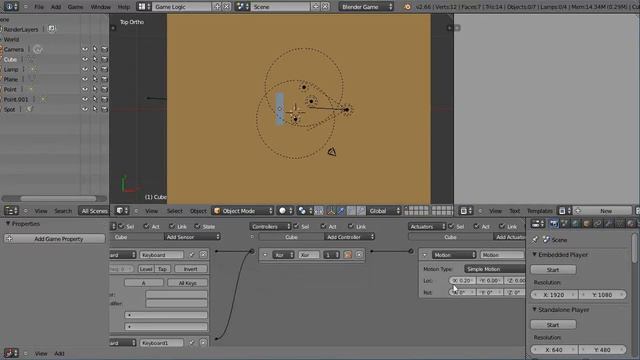This screenshot has width=640, height=360.
Task: Toggle visibility eye for the Lamp object
Action: (85, 69)
